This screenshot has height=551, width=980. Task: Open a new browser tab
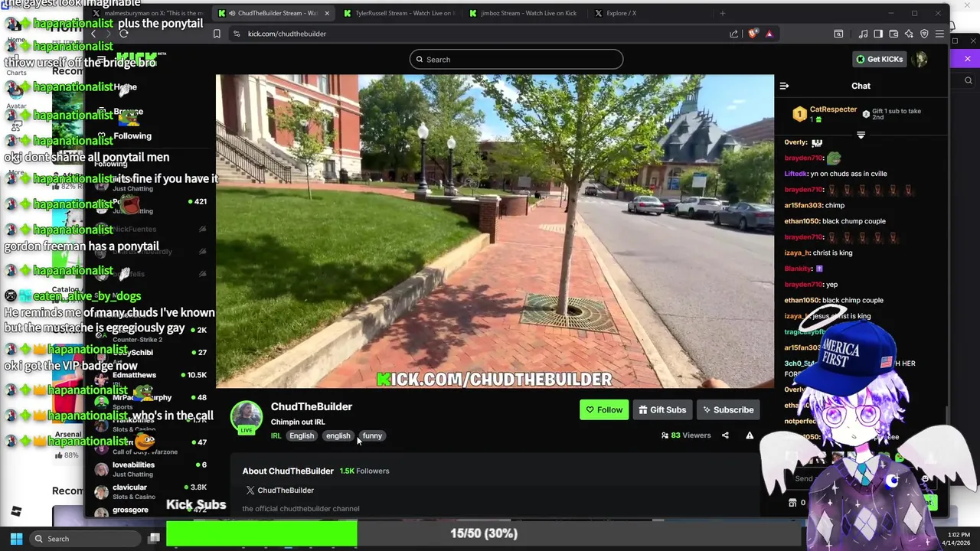pos(722,13)
